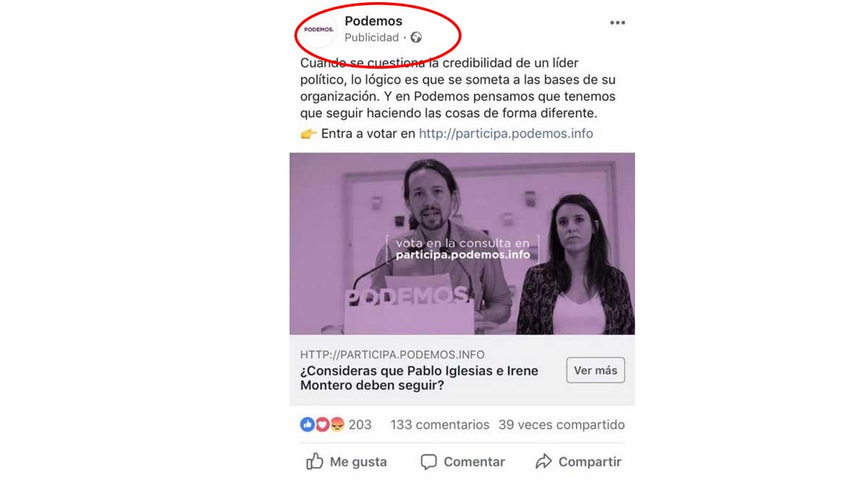Image resolution: width=868 pixels, height=488 pixels.
Task: View 39 veces compartido shares
Action: [x=561, y=425]
